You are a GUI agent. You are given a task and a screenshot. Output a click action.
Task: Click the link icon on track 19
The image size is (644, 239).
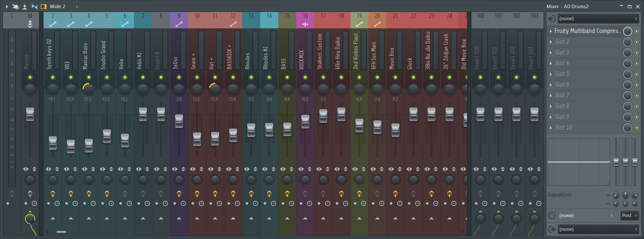(359, 24)
